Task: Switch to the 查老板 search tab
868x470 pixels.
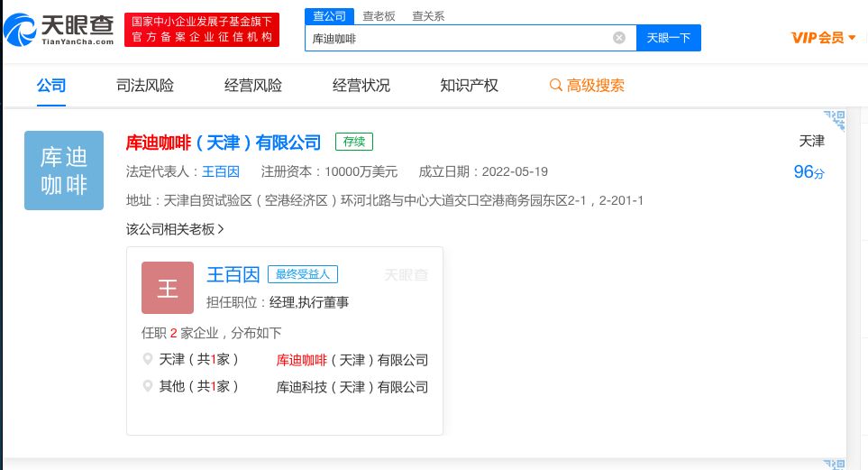Action: (x=379, y=16)
